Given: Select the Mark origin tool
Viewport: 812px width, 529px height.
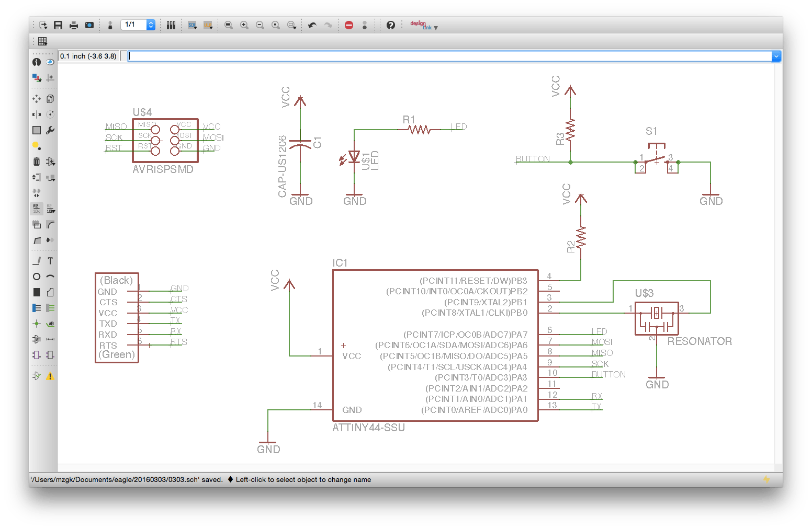Looking at the screenshot, I should pos(50,78).
